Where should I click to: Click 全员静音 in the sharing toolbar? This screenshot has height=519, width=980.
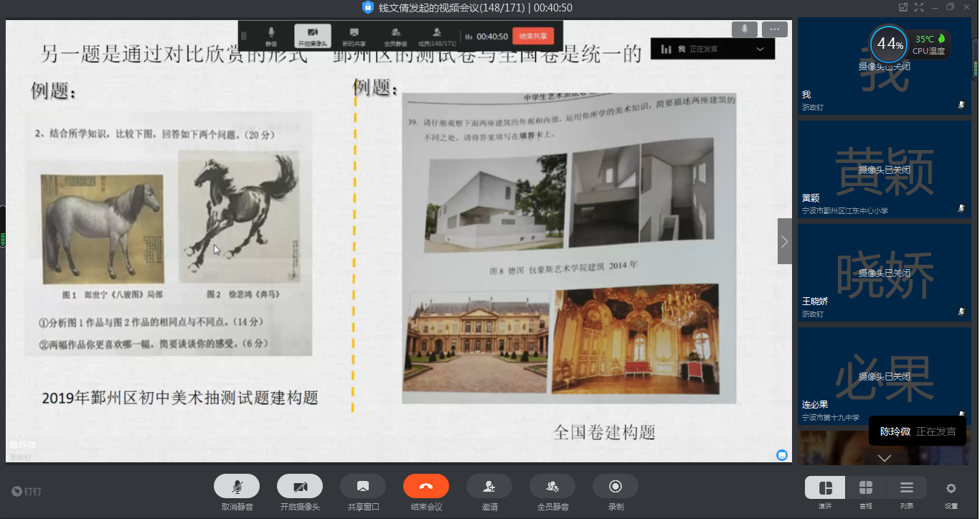[x=395, y=36]
